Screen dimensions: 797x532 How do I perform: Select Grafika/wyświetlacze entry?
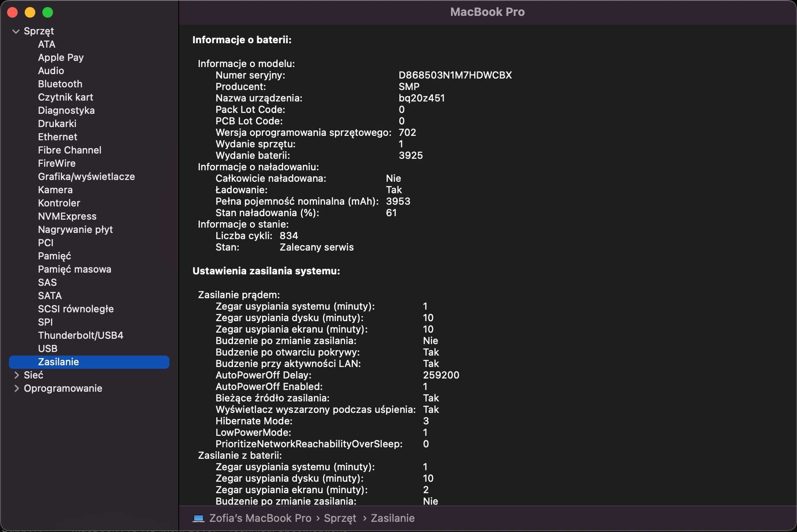pyautogui.click(x=86, y=176)
